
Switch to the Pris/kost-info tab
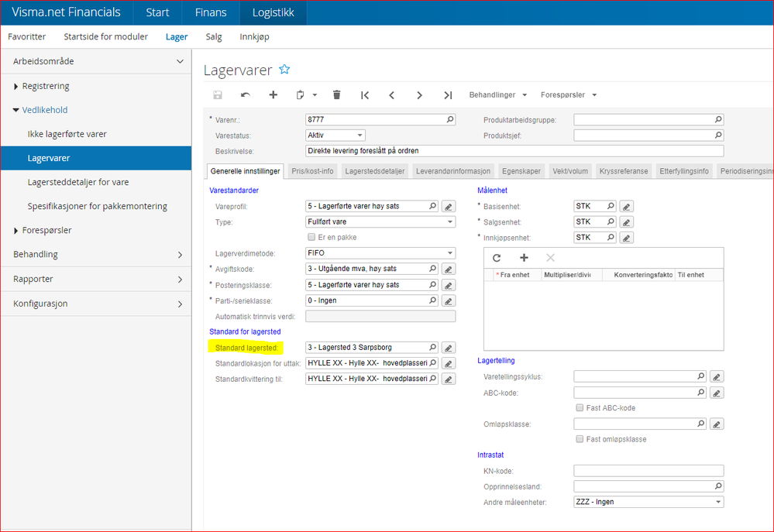pos(312,171)
